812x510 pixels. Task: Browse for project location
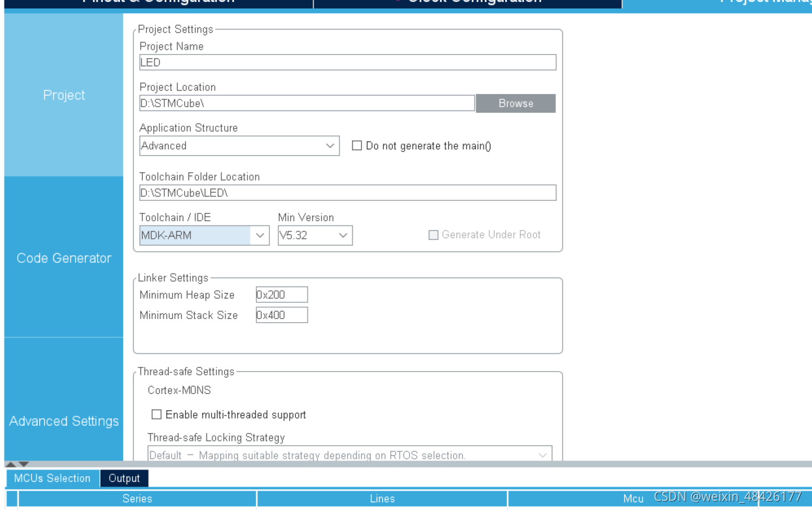pyautogui.click(x=515, y=103)
